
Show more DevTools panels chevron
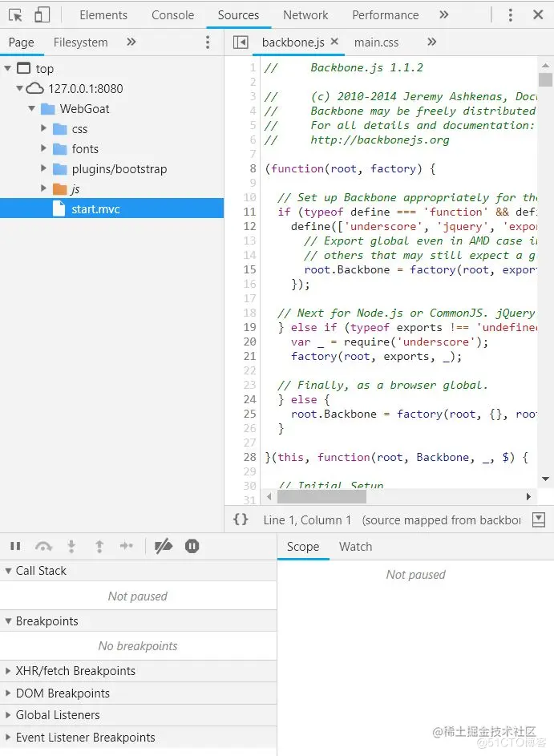(x=444, y=15)
